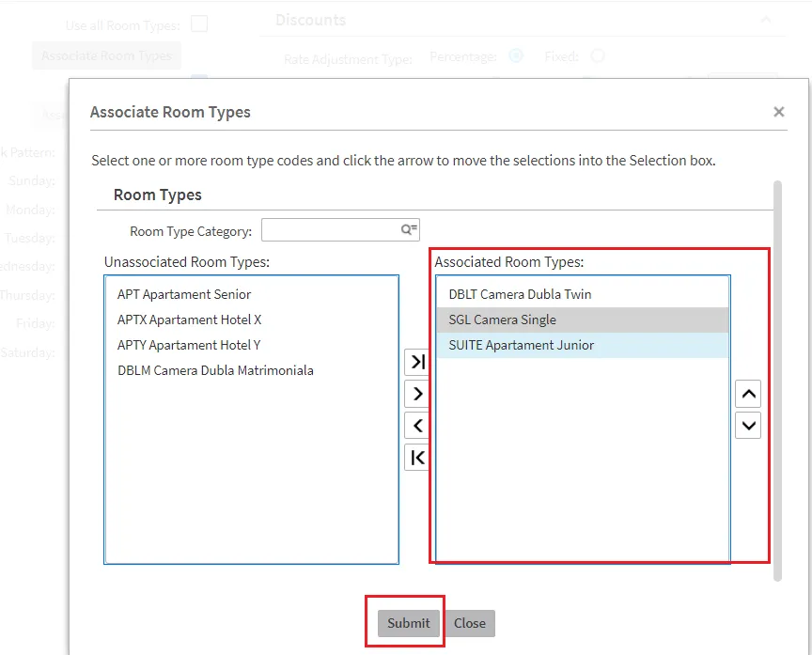Viewport: 812px width, 655px height.
Task: Select the Percentage rate adjustment radio button
Action: 516,55
